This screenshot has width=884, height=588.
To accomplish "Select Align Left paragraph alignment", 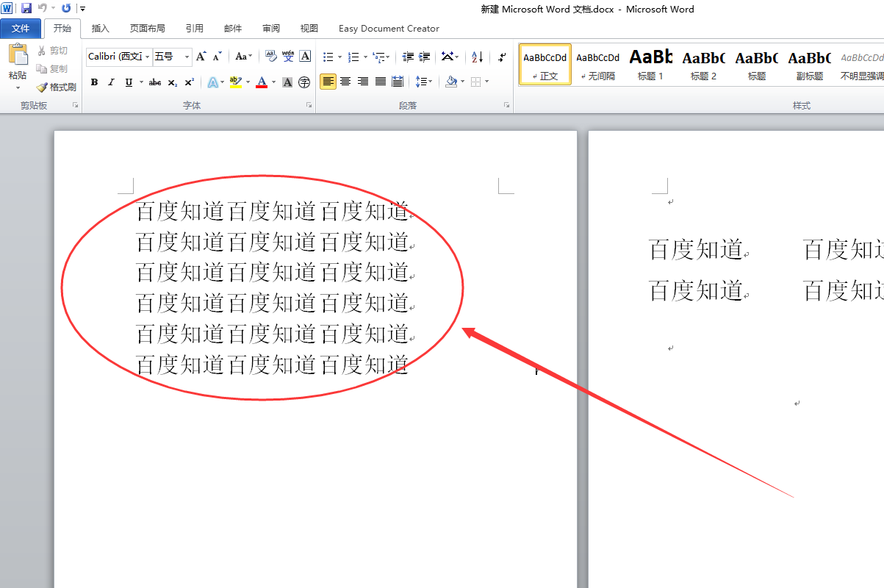I will (328, 82).
